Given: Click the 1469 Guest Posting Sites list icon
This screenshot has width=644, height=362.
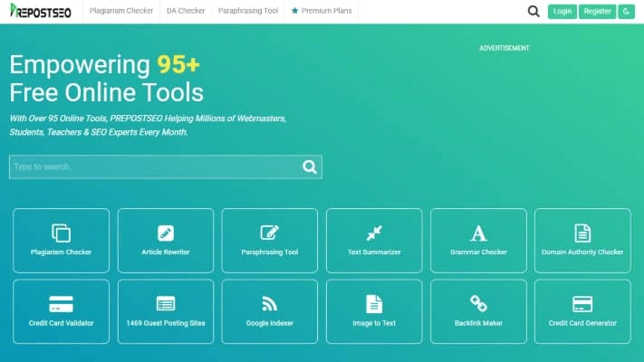Looking at the screenshot, I should tap(166, 304).
